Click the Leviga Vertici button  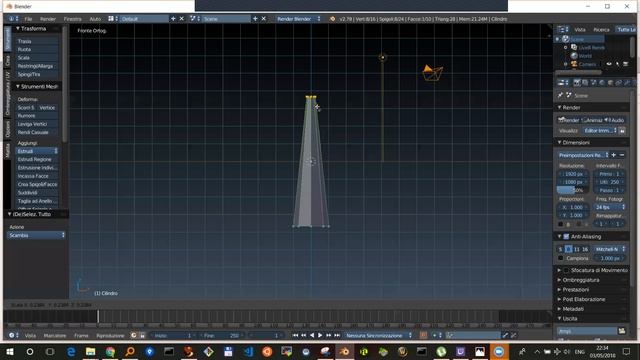pos(37,124)
